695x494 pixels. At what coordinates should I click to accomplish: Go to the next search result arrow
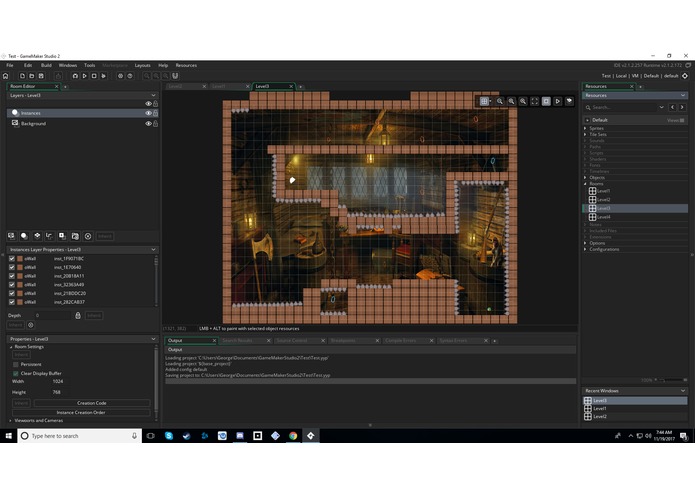click(x=682, y=107)
